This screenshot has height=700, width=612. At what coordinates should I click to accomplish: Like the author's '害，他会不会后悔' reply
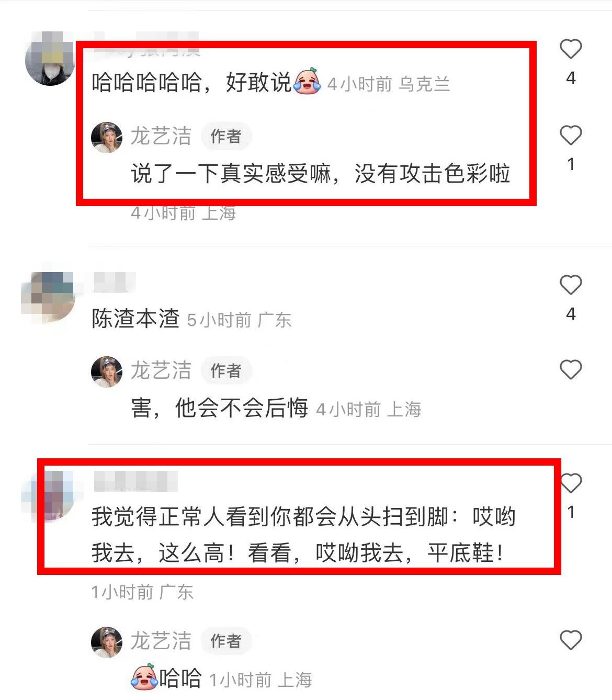click(x=571, y=370)
